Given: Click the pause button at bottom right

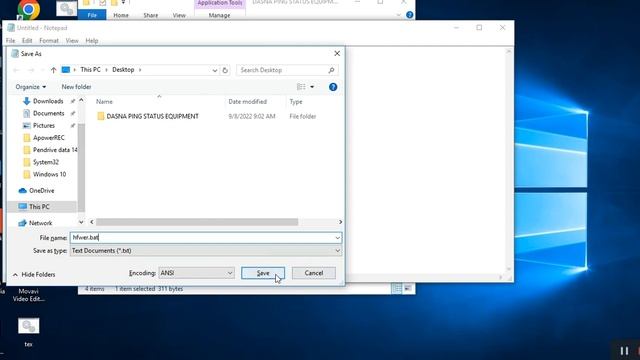Looking at the screenshot, I should tap(624, 351).
